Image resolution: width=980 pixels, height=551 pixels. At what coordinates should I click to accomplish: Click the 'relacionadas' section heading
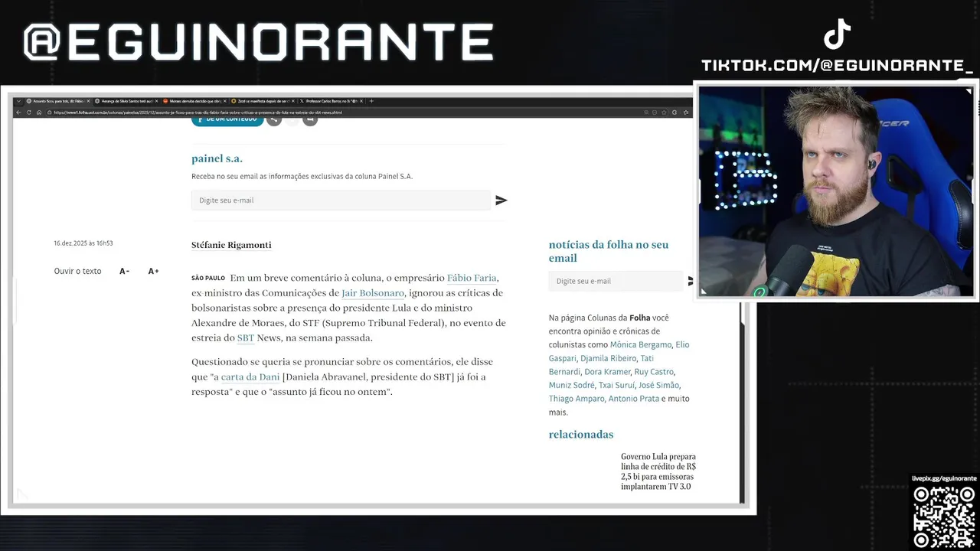point(581,435)
